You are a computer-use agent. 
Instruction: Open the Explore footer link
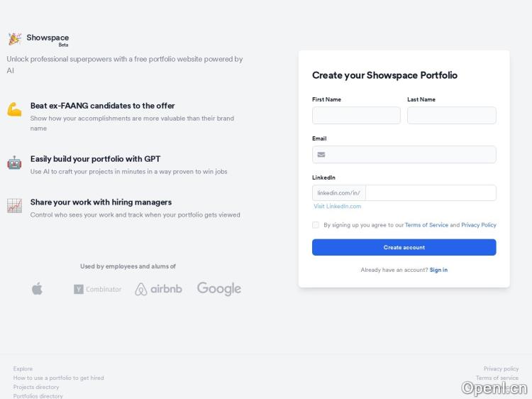pyautogui.click(x=23, y=368)
